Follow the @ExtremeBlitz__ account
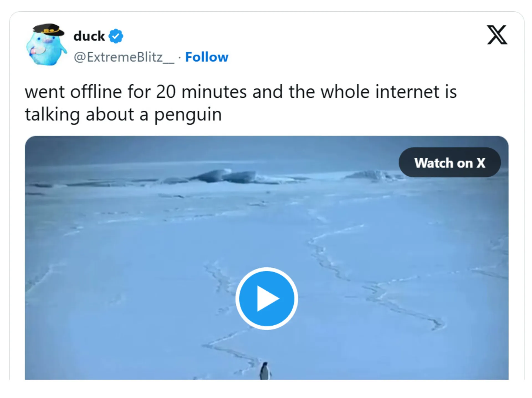This screenshot has height=398, width=532. [207, 57]
